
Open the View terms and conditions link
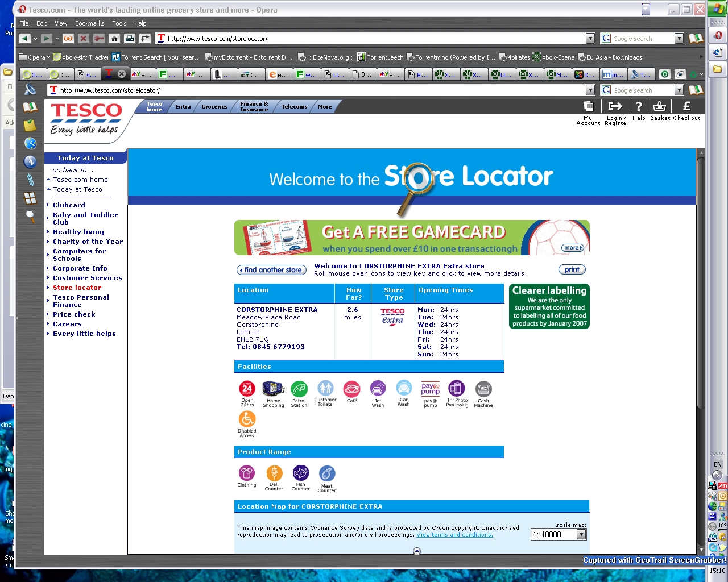[454, 535]
